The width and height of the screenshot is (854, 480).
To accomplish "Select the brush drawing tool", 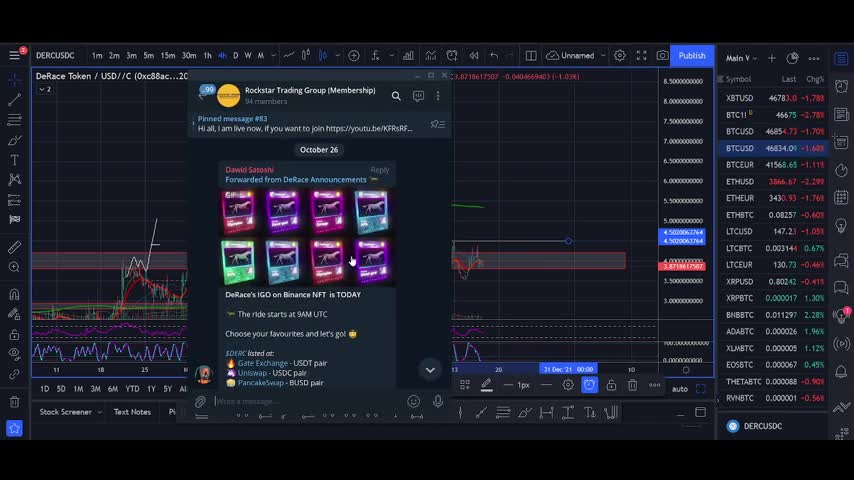I will pos(14,140).
